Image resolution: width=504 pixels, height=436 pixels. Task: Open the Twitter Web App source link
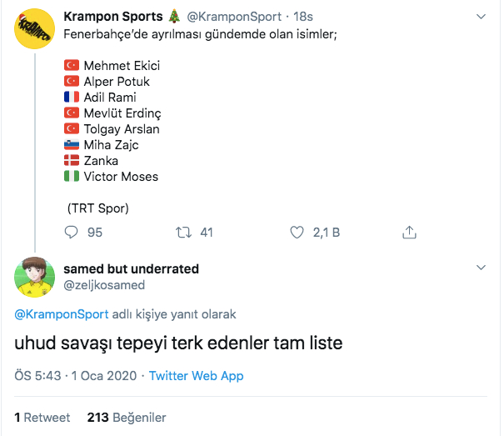tap(196, 376)
